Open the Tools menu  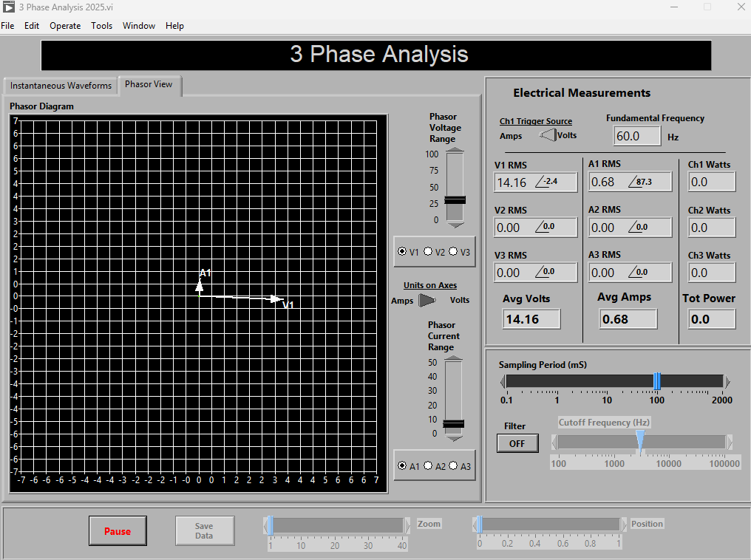click(x=101, y=26)
